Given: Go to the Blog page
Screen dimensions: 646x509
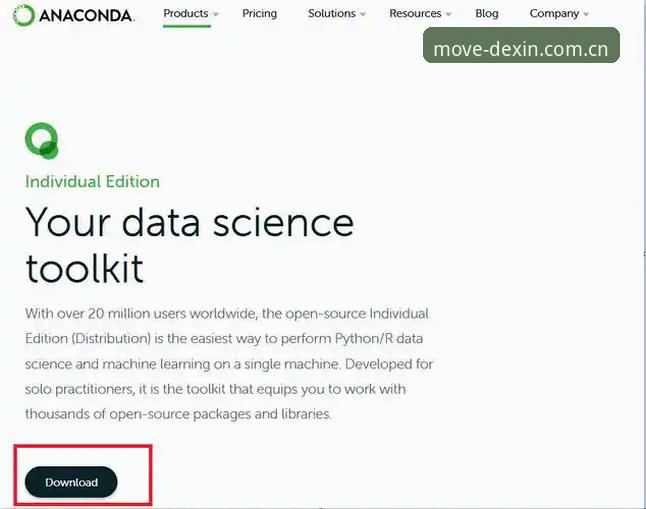Looking at the screenshot, I should 487,14.
